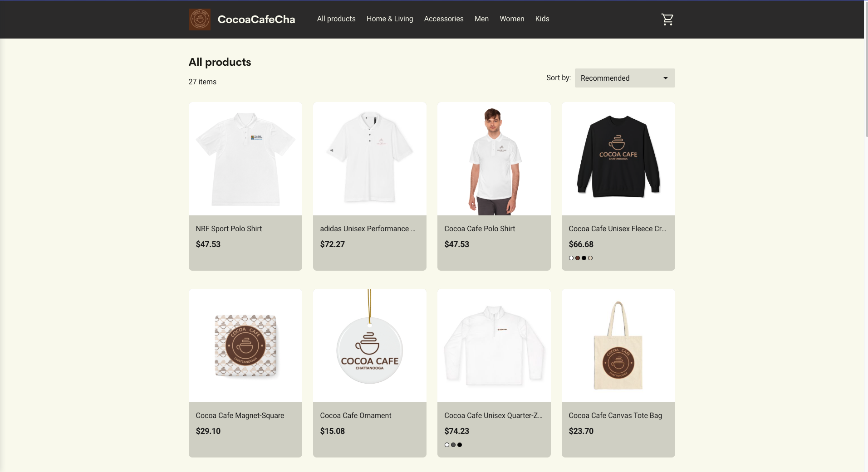Open the adidas Unisex Performance polo image
This screenshot has width=868, height=472.
[370, 159]
